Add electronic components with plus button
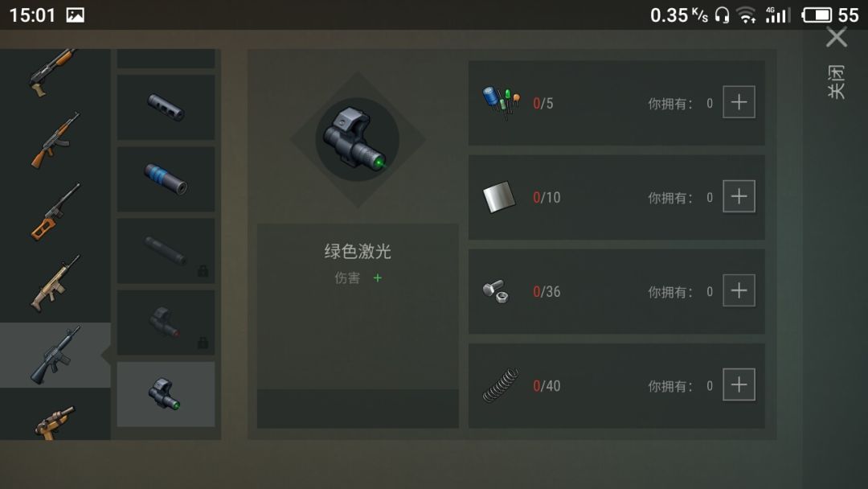The image size is (868, 489). pyautogui.click(x=739, y=102)
